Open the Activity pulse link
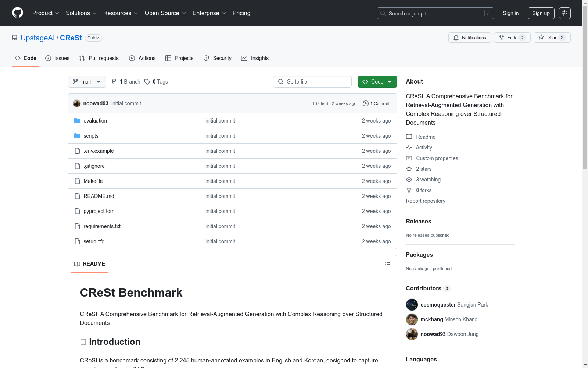 coord(419,148)
